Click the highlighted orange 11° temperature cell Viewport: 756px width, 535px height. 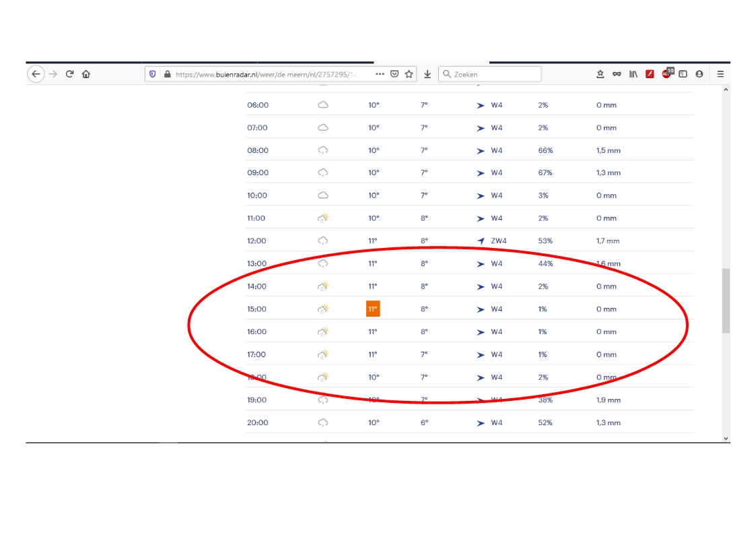tap(373, 309)
